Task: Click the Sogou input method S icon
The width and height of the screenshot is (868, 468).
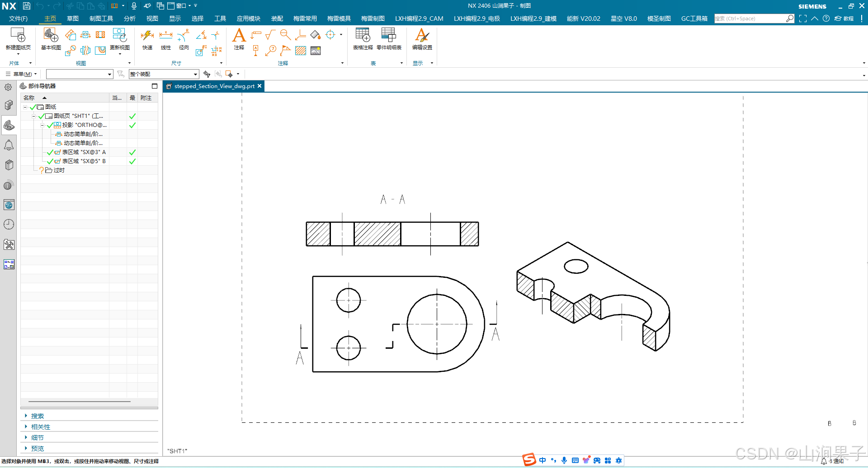Action: (529, 460)
